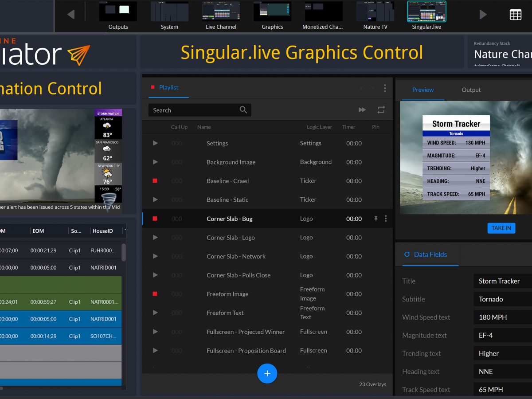
Task: Click the Subtitle field showing Tornado
Action: (501, 299)
